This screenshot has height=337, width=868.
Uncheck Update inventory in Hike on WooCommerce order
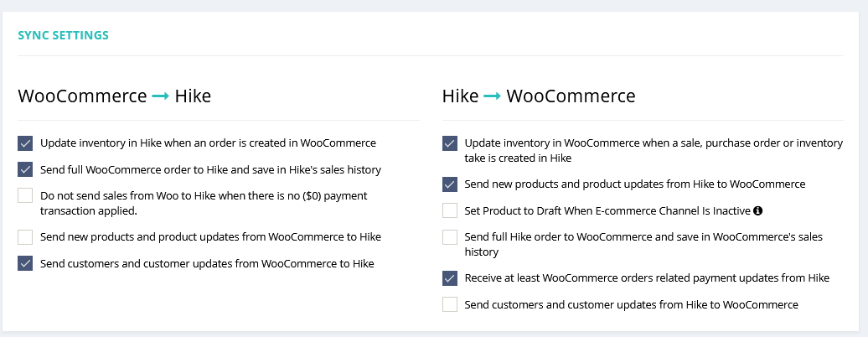(25, 143)
